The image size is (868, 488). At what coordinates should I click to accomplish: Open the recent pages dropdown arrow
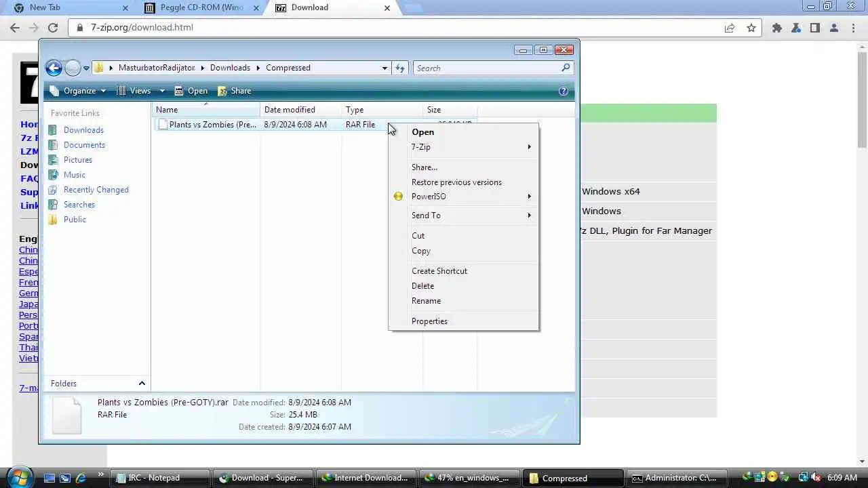[x=86, y=68]
